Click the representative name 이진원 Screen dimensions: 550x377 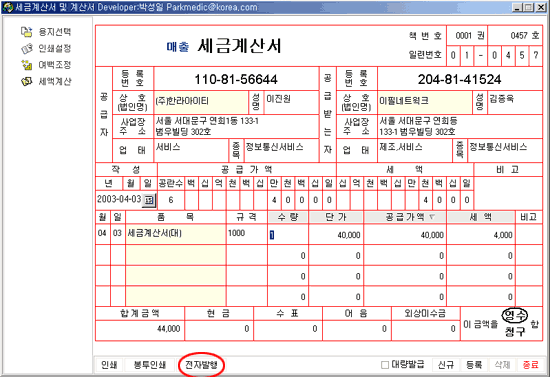coord(291,102)
